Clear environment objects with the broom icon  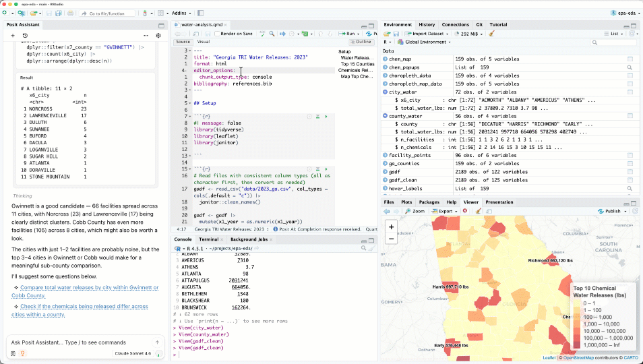pyautogui.click(x=491, y=34)
